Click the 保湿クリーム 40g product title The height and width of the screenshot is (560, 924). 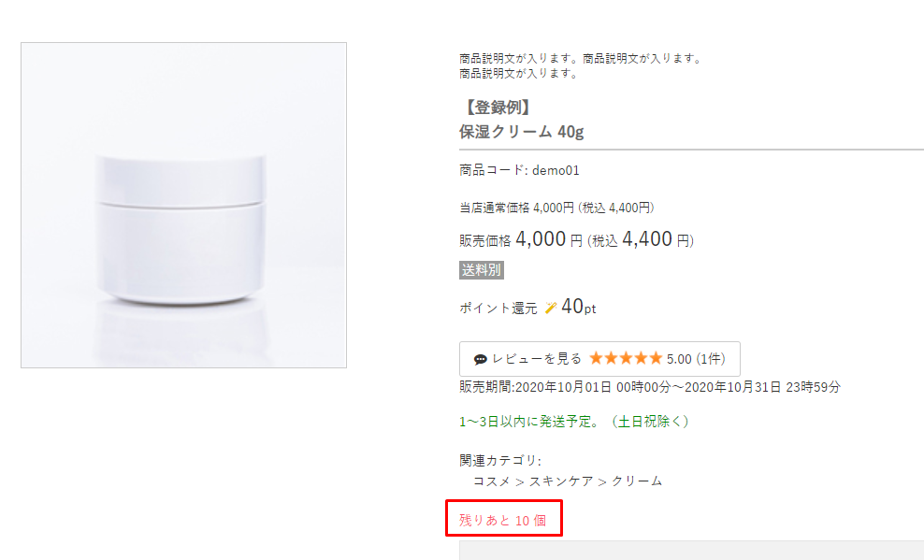coord(521,131)
